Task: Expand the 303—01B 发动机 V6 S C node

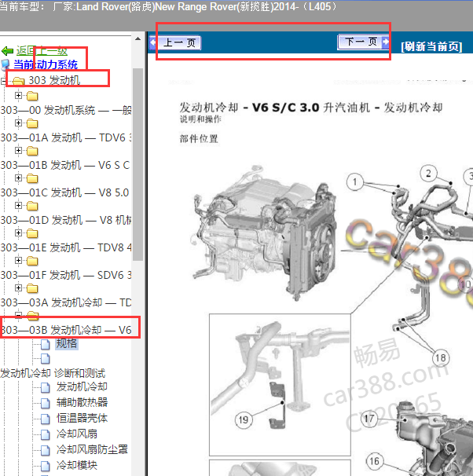Action: (x=18, y=151)
